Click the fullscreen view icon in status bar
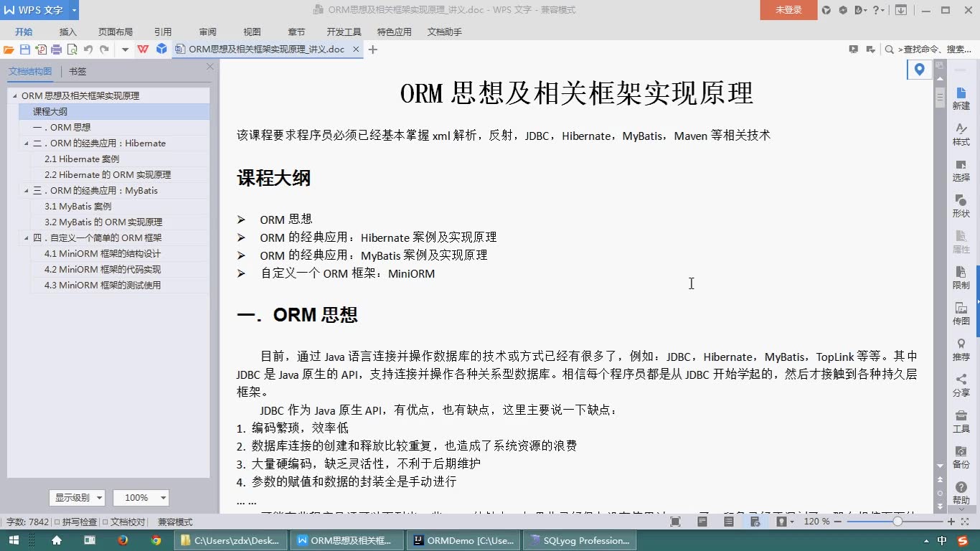This screenshot has height=551, width=980. 675,522
